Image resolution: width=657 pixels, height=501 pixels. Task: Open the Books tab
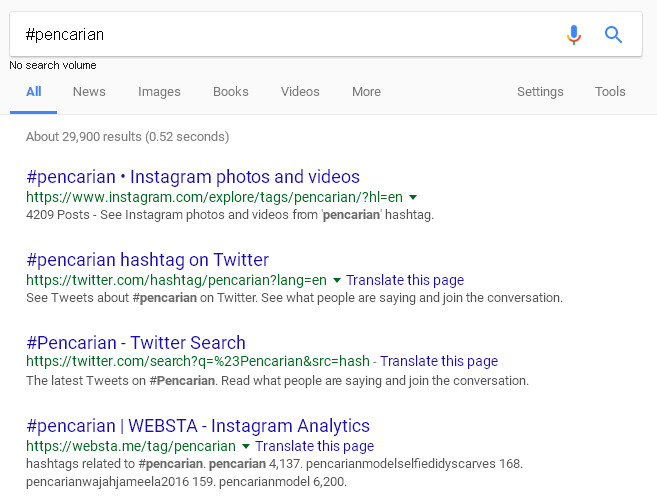point(231,92)
